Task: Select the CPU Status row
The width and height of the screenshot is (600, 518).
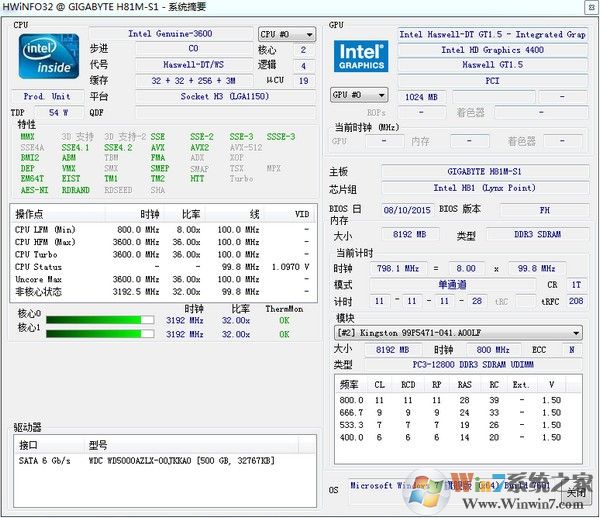Action: point(163,267)
